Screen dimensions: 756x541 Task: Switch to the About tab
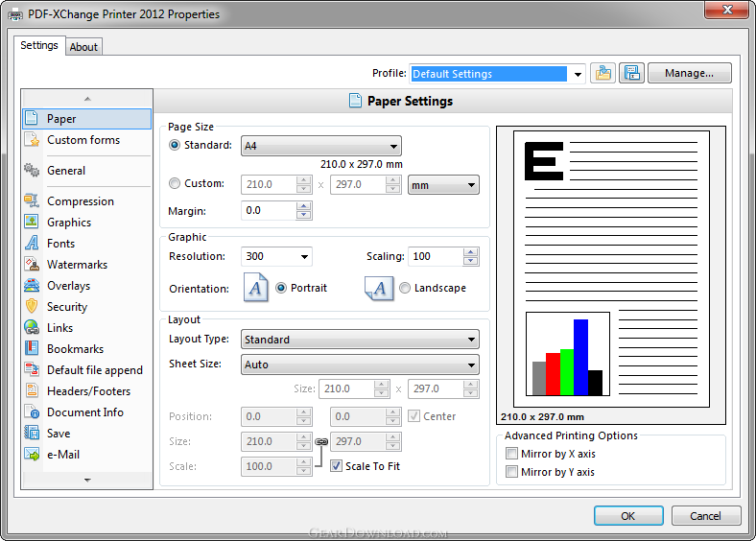pos(83,47)
